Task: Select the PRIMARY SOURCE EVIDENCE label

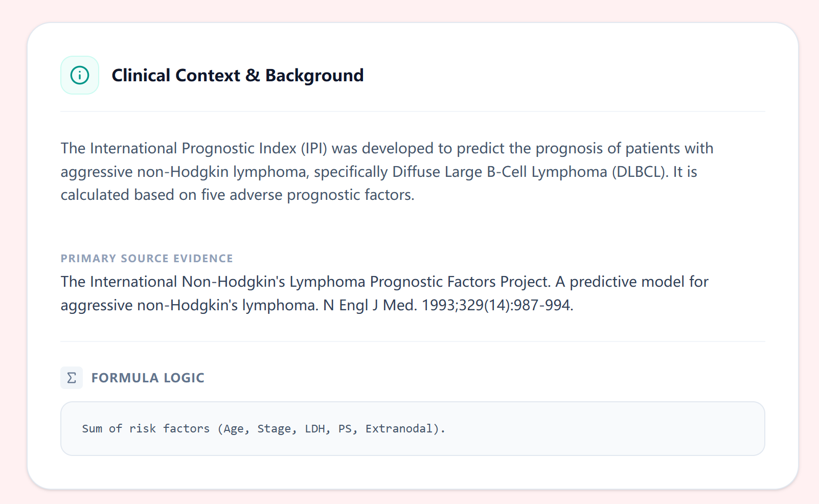Action: (x=147, y=259)
